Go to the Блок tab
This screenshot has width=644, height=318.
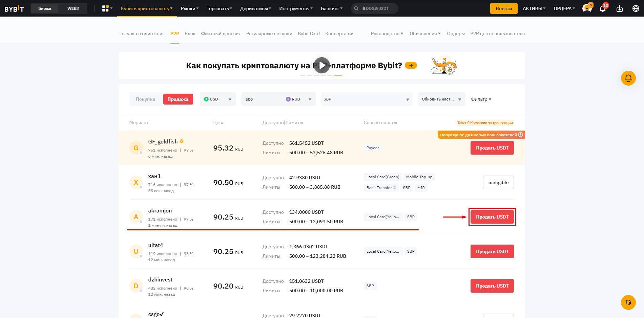pyautogui.click(x=190, y=33)
